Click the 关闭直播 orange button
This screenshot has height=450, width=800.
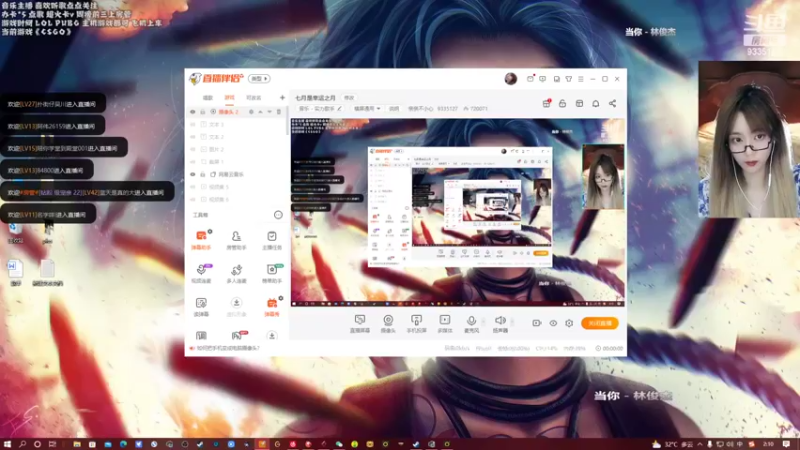tap(600, 323)
